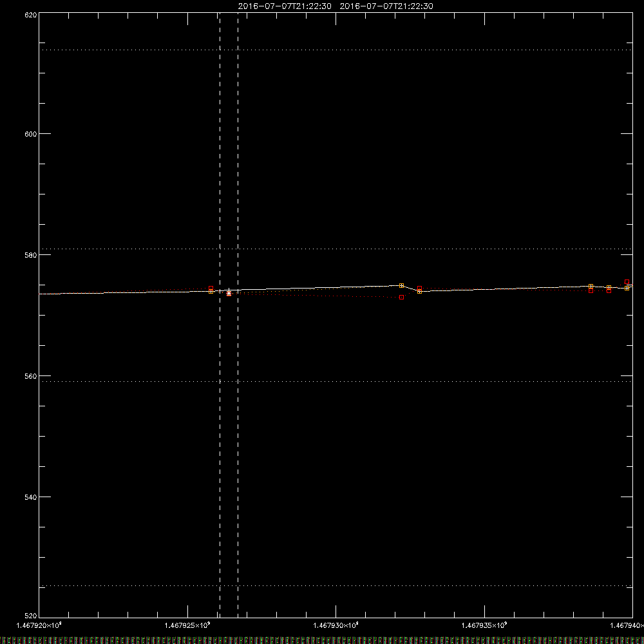The image size is (644, 644).
Task: Click the 1.467930×10⁹ x-axis label
Action: click(x=336, y=625)
